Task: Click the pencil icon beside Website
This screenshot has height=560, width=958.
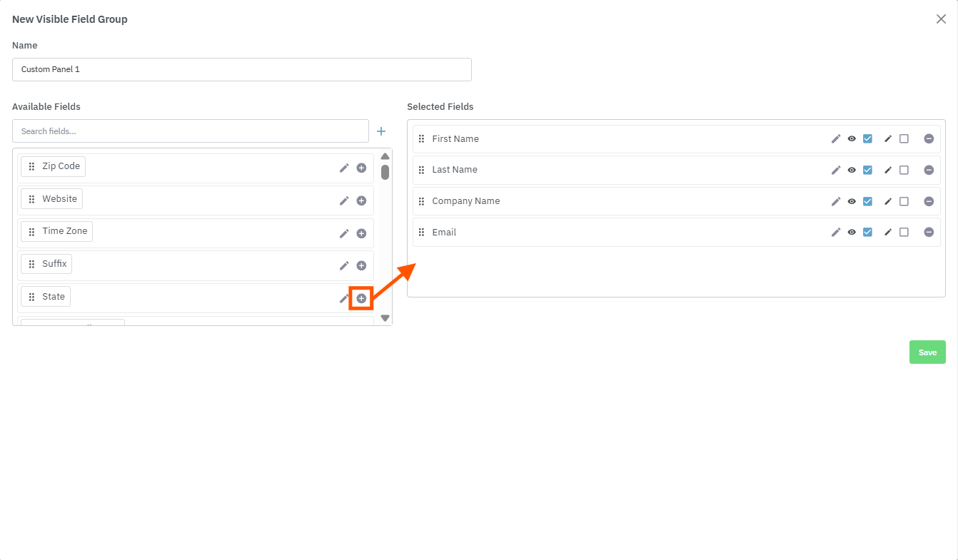Action: coord(344,200)
